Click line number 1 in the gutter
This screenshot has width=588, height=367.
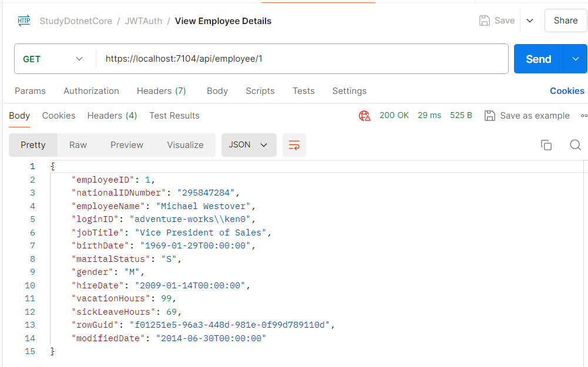pos(33,166)
